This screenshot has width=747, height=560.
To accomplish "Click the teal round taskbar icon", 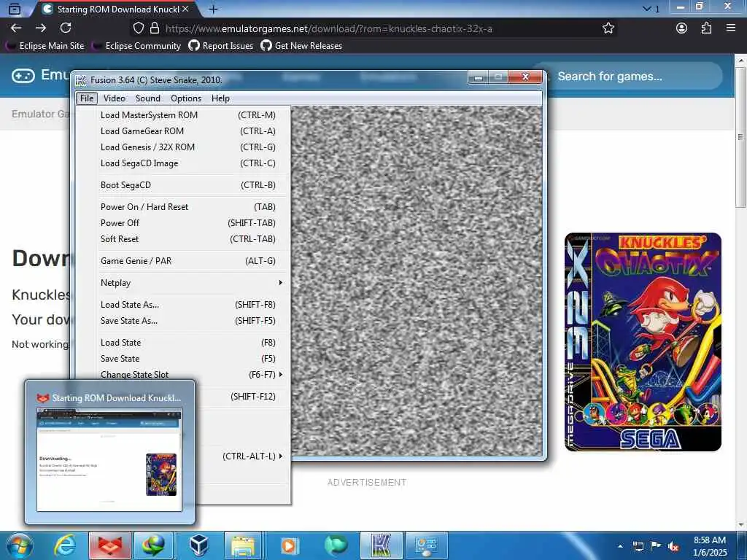I will point(336,545).
